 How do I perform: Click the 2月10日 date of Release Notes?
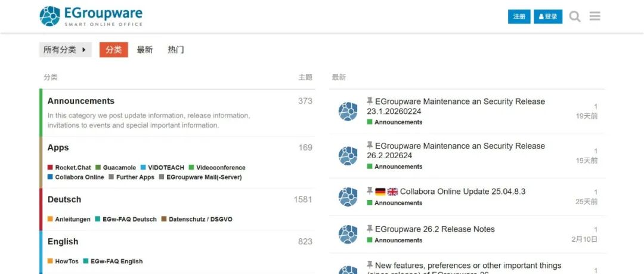click(x=584, y=239)
